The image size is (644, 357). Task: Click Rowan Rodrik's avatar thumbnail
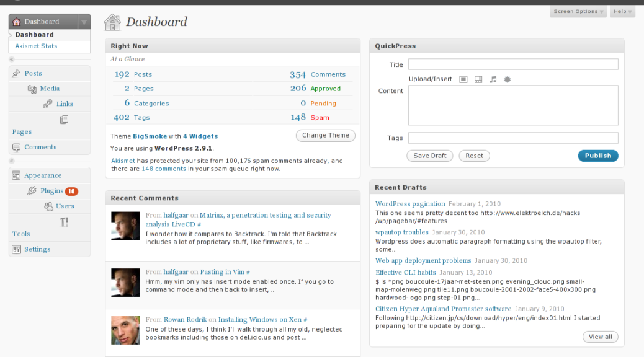[125, 330]
